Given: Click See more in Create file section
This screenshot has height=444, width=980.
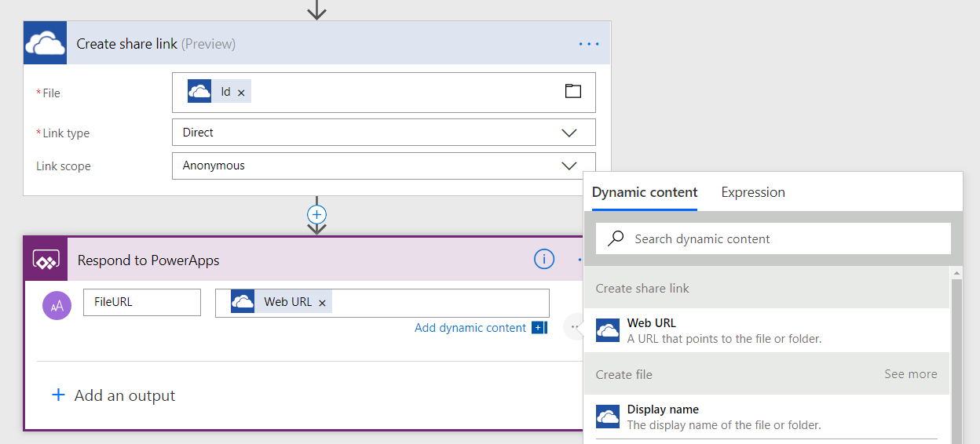Looking at the screenshot, I should [910, 374].
